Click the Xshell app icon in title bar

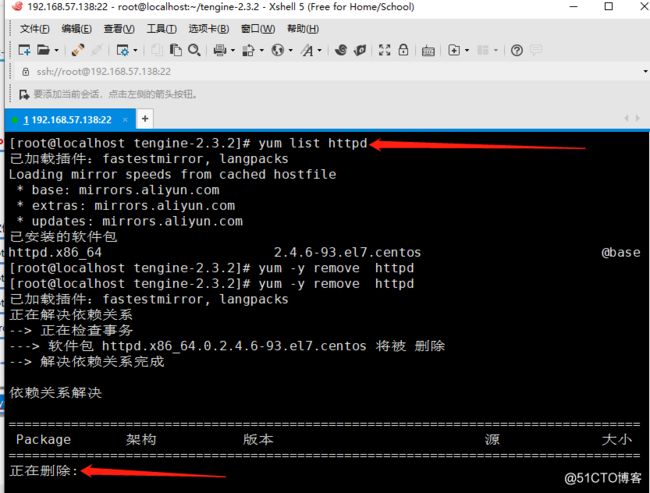[x=17, y=6]
